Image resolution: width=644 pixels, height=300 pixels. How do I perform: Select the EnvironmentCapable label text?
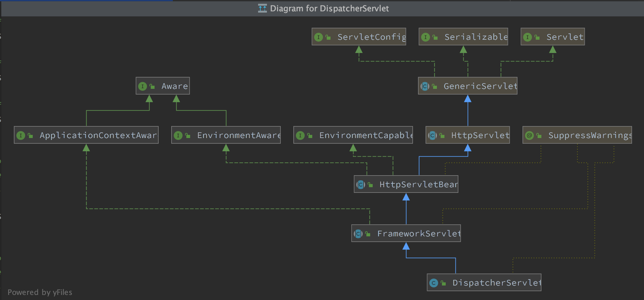coord(366,136)
